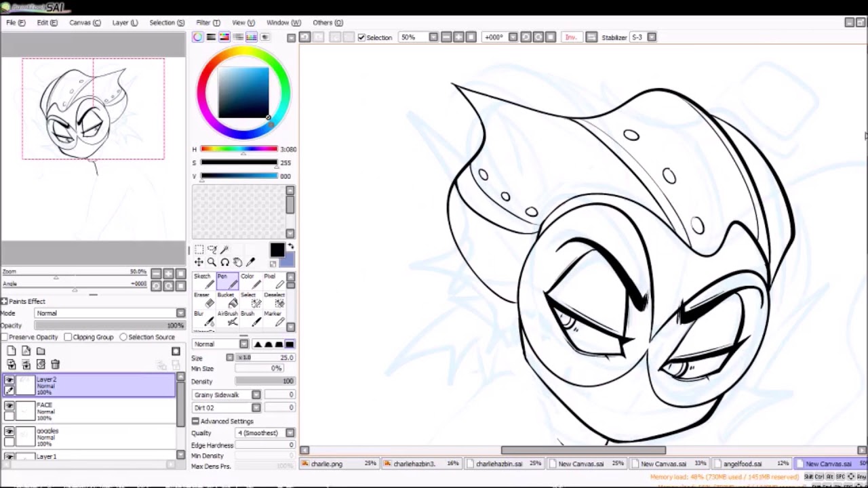Collapse the Advanced Settings section
This screenshot has height=488, width=868.
(x=195, y=421)
